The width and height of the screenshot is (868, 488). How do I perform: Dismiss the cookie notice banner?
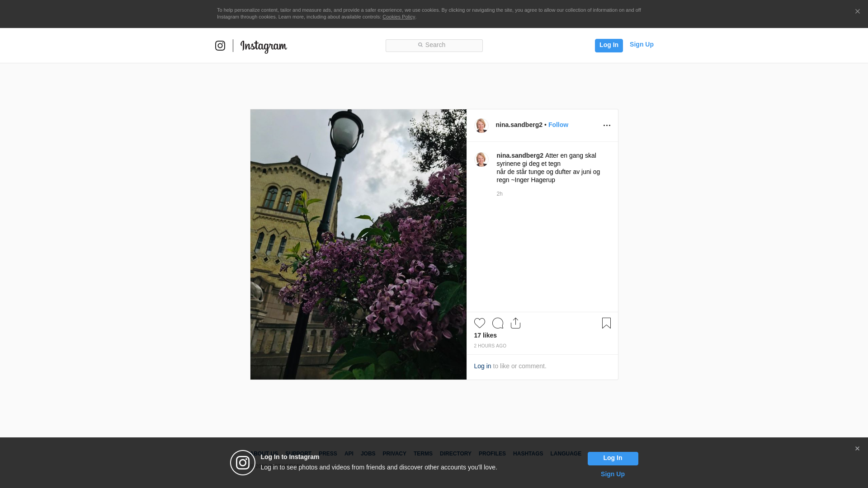click(857, 12)
